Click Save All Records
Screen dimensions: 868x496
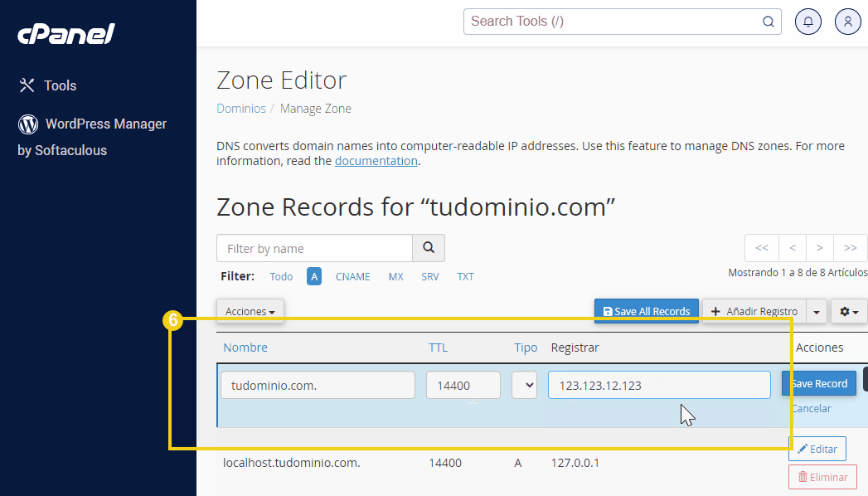(x=647, y=311)
